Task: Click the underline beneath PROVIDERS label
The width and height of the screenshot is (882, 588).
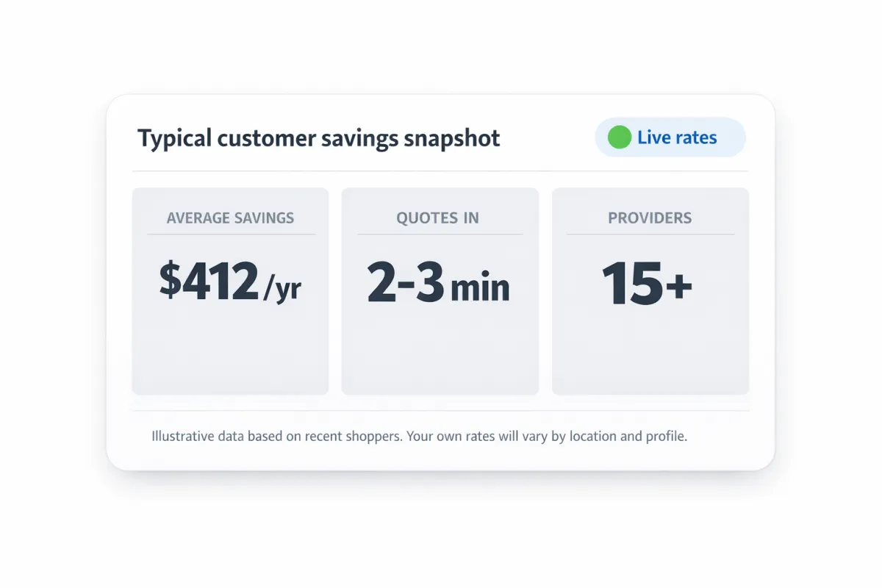Action: (x=650, y=234)
